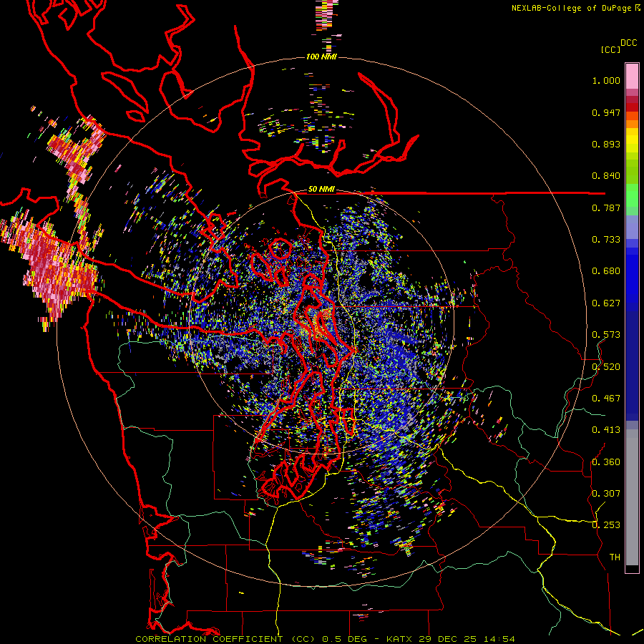
Task: Select the 0.787 scale value
Action: click(x=606, y=208)
